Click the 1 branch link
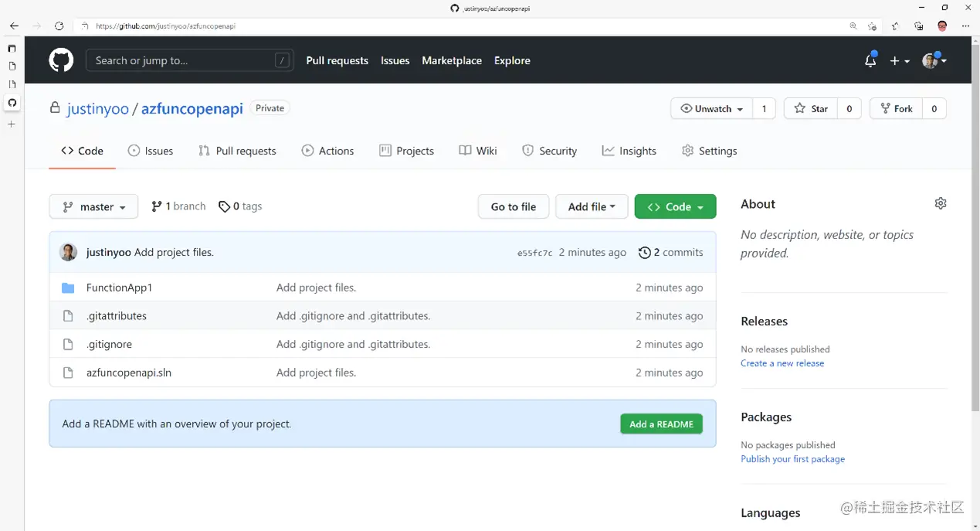The height and width of the screenshot is (531, 980). point(178,206)
